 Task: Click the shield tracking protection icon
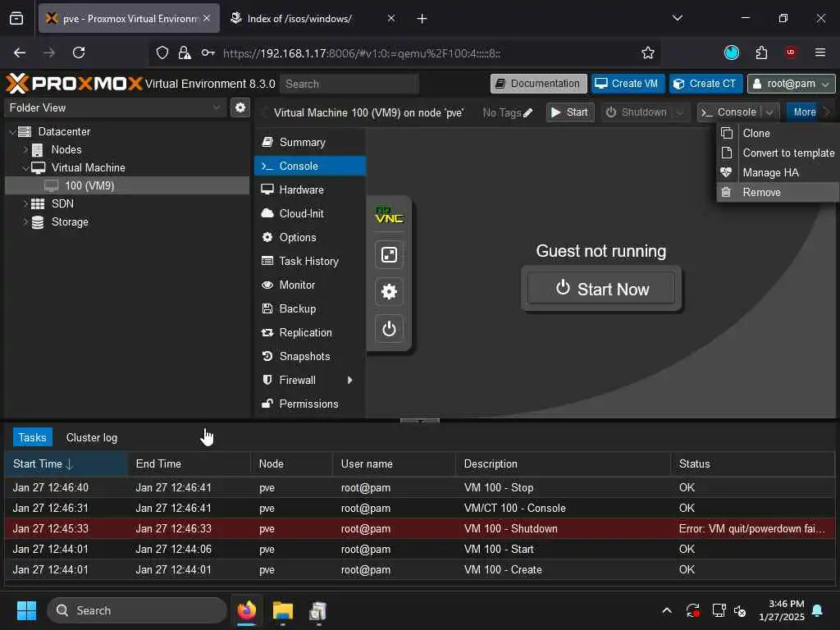coord(162,53)
